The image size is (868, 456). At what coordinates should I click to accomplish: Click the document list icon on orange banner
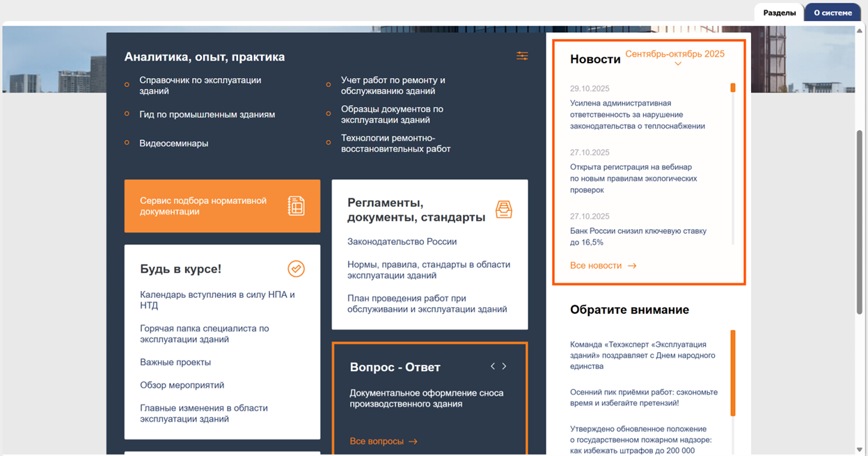click(297, 206)
